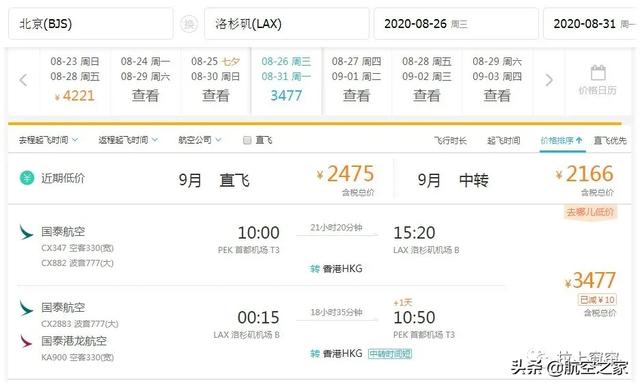Viewport: 640px width, 387px height.
Task: Expand the 返程起飞时间 filter dropdown
Action: 128,140
